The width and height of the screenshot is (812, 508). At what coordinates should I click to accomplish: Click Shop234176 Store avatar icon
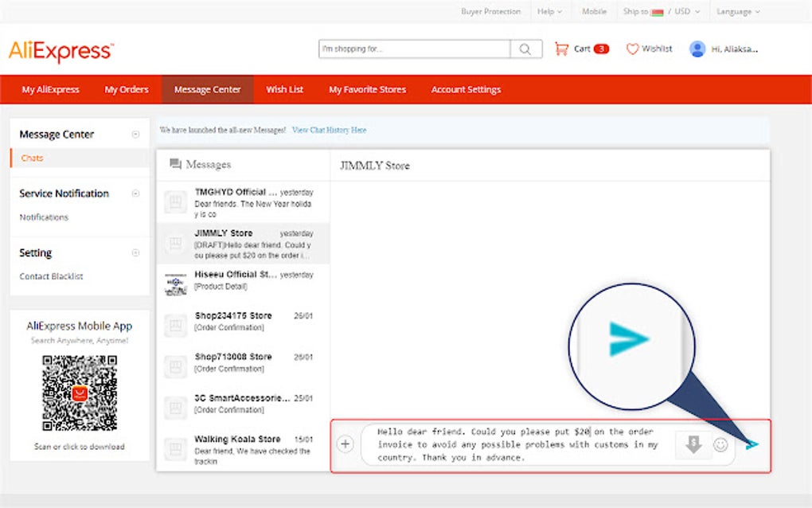(x=176, y=326)
